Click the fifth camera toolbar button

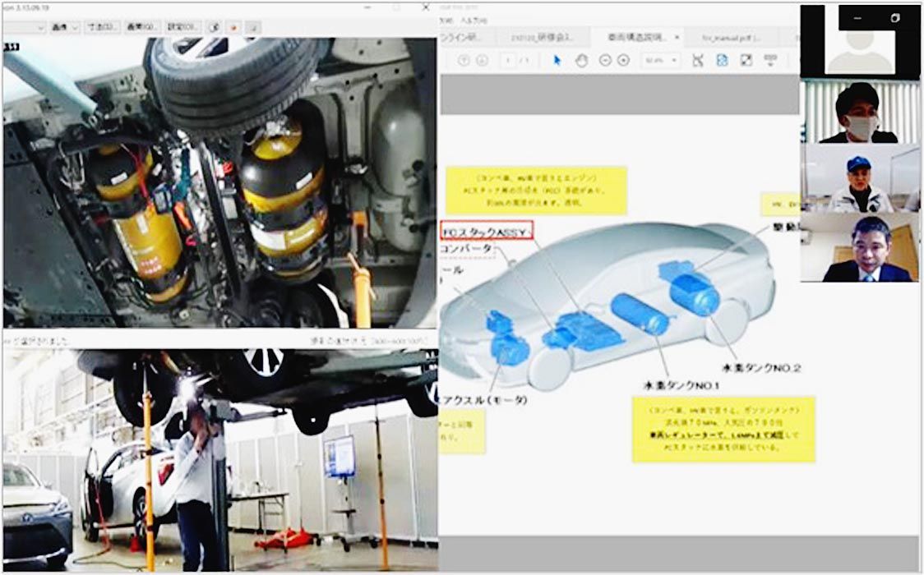click(x=182, y=27)
